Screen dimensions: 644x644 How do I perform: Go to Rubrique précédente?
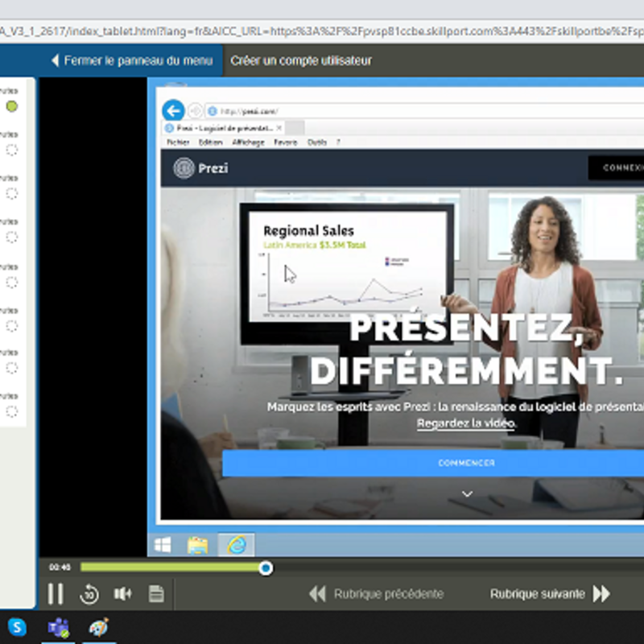376,594
